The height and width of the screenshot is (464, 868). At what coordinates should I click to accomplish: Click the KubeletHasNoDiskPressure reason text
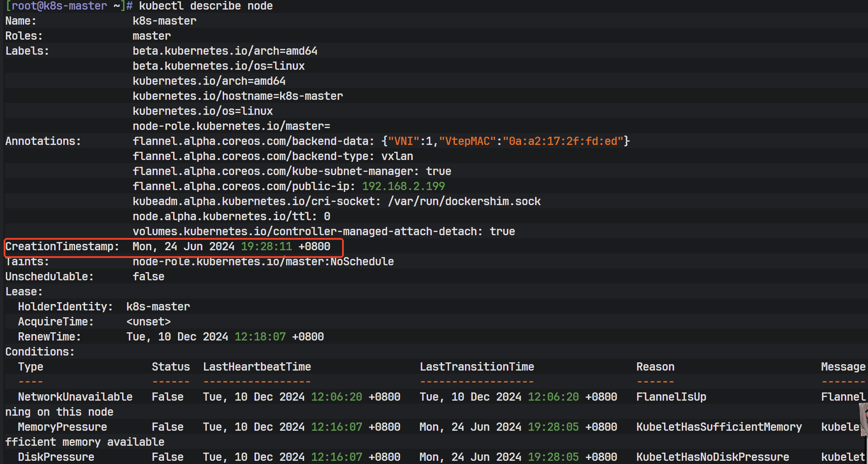[713, 457]
